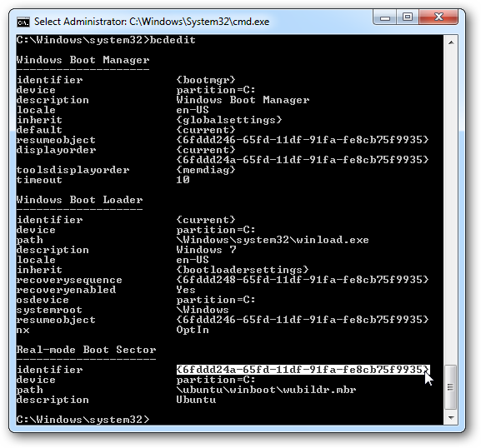481x448 pixels.
Task: Click the '{bootmgr}' identifier value
Action: point(206,80)
